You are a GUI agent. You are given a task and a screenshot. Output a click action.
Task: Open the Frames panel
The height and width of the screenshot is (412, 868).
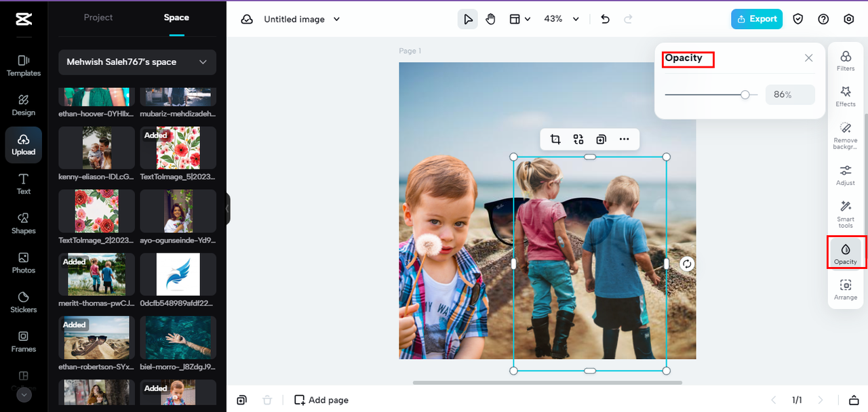click(x=24, y=341)
